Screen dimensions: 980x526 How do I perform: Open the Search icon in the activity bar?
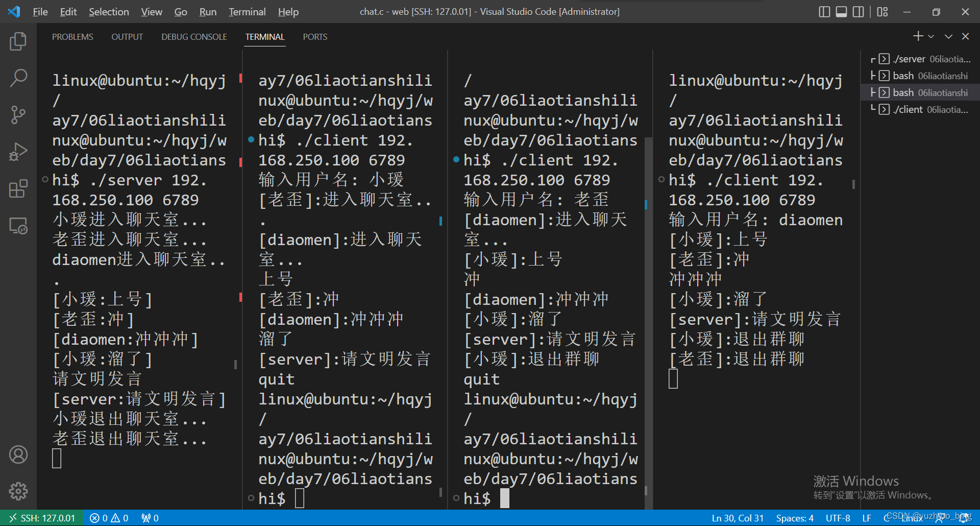point(18,78)
